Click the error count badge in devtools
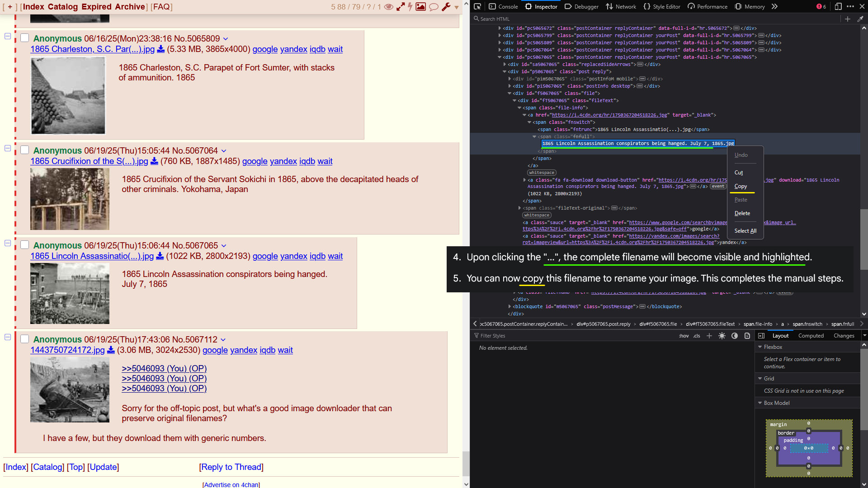868x488 pixels. click(821, 6)
